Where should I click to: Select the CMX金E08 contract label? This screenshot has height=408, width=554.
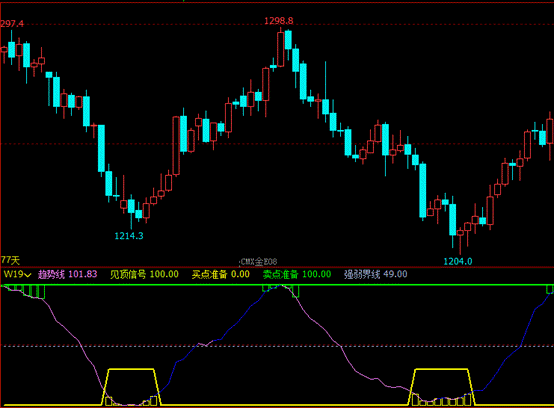(x=259, y=262)
